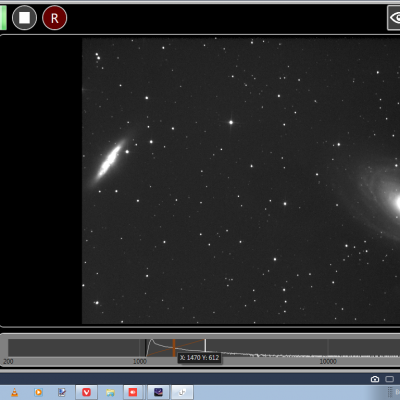Screen dimensions: 400x400
Task: Click the orange midpoint marker in histogram
Action: 174,348
